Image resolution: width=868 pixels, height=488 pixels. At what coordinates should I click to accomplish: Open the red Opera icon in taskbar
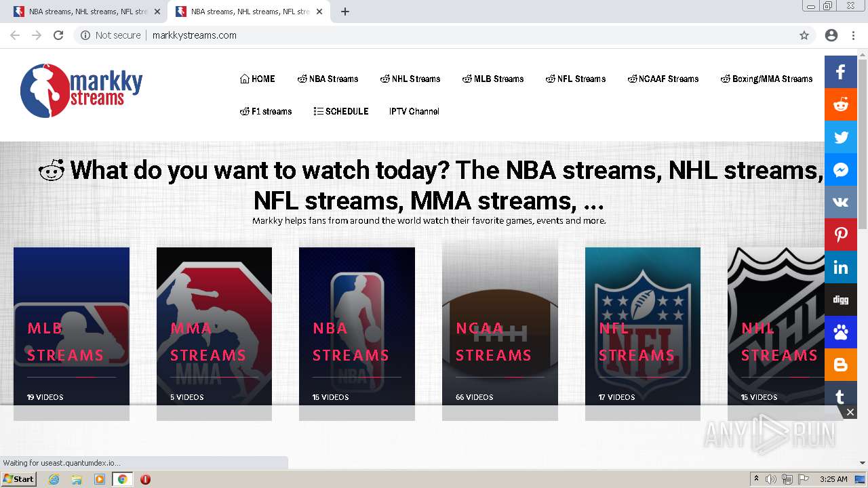pyautogui.click(x=145, y=479)
